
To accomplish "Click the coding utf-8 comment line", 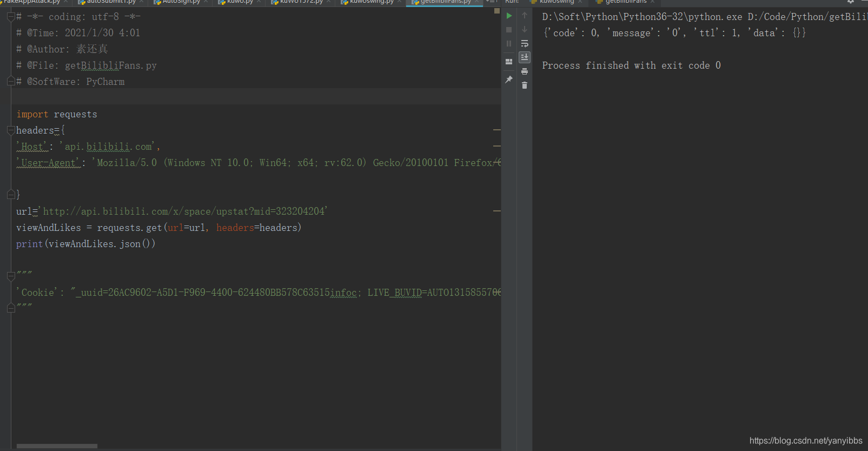I will point(78,17).
